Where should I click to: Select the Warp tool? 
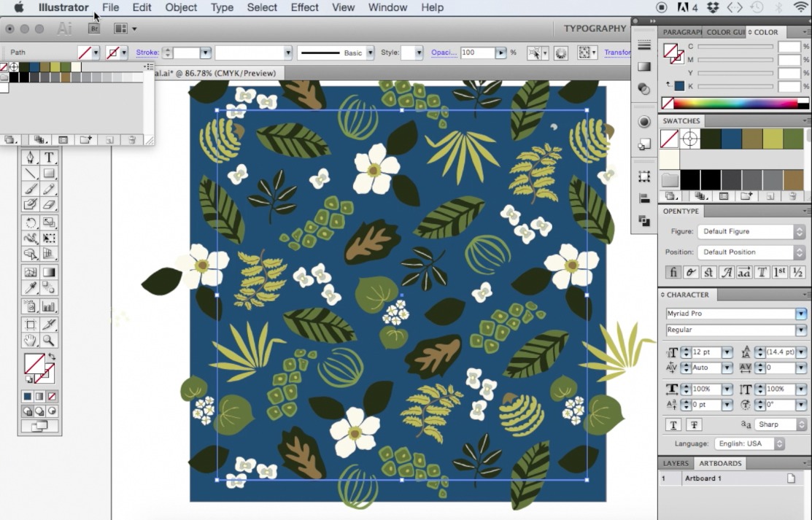click(30, 238)
